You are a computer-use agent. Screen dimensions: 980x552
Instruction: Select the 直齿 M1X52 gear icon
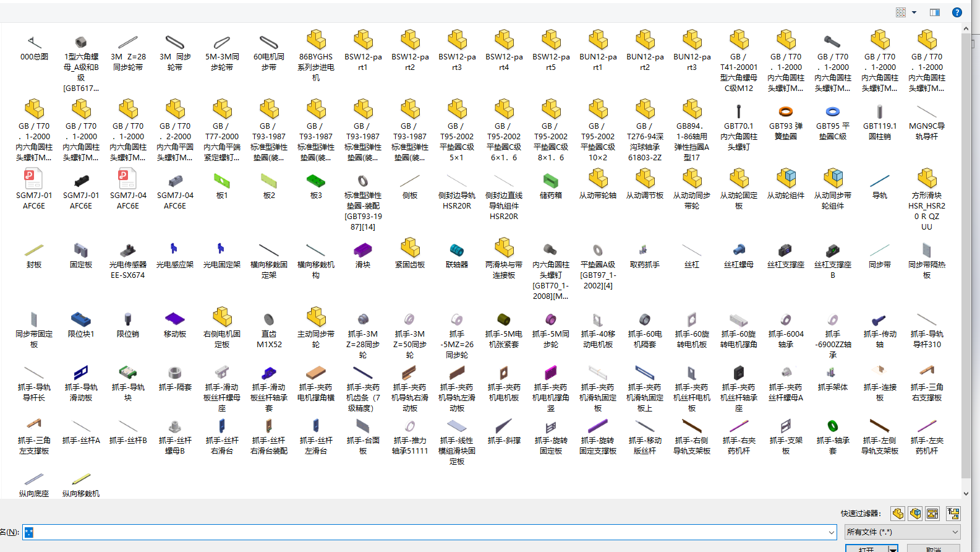(x=269, y=319)
